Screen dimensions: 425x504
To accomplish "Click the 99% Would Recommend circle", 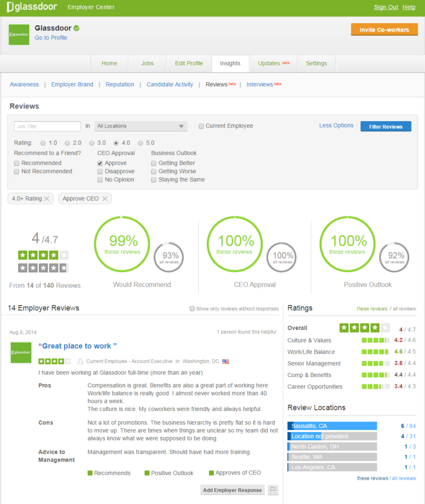I will tap(122, 244).
